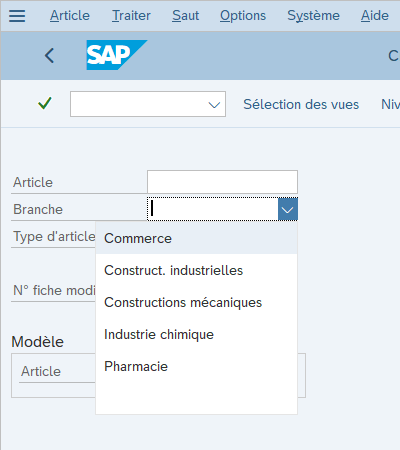Click the back arrow icon
Screen dimensions: 400x450
click(49, 55)
